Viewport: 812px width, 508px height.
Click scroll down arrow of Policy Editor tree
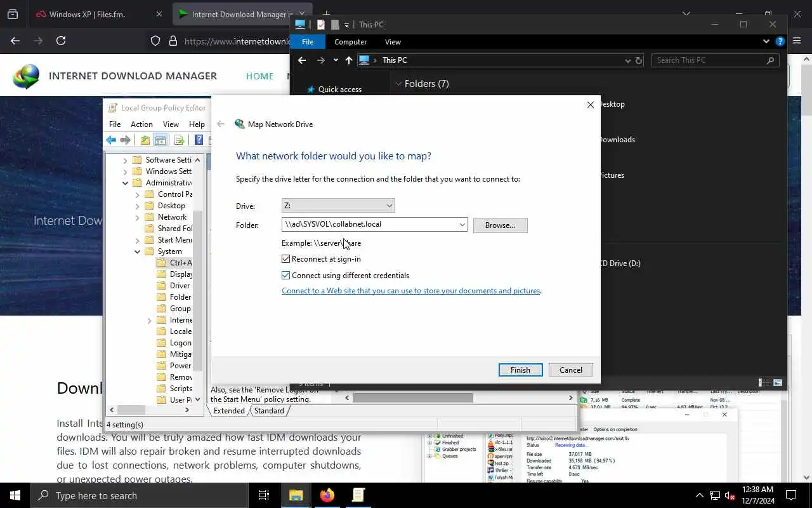(198, 399)
